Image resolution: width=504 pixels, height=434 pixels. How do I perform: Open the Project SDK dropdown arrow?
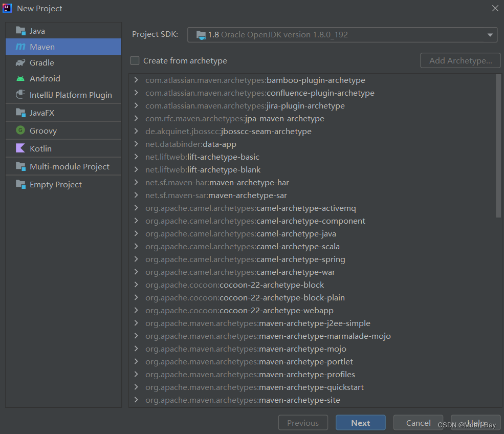point(490,35)
